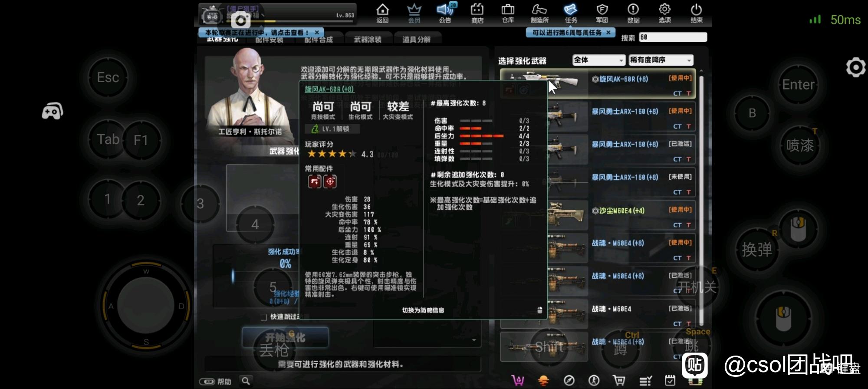868x389 pixels.
Task: Expand the 稀有度降序 sort dropdown
Action: point(661,60)
